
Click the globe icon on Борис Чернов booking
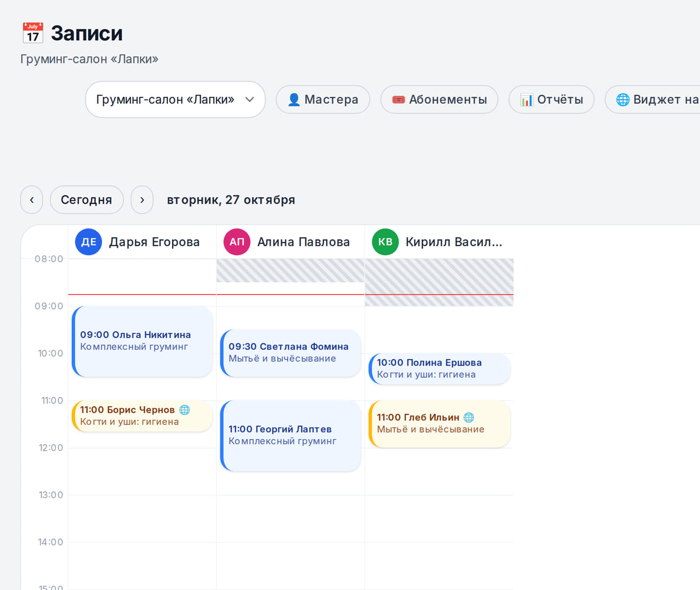point(184,410)
